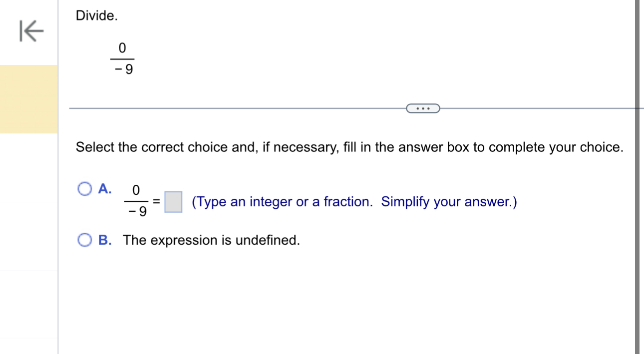Choose option B, the expression is undefined
This screenshot has width=644, height=354.
coord(84,240)
